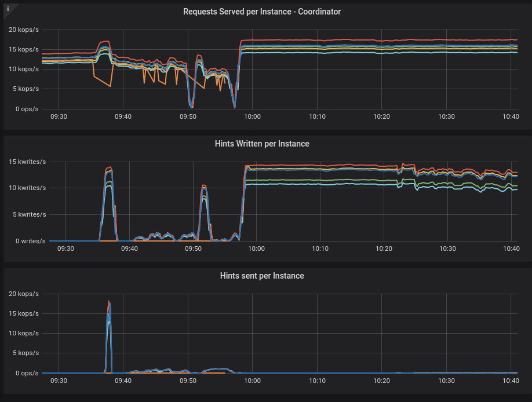Click '10 kops/s' label in Hints sent panel
532x402 pixels.
click(24, 333)
